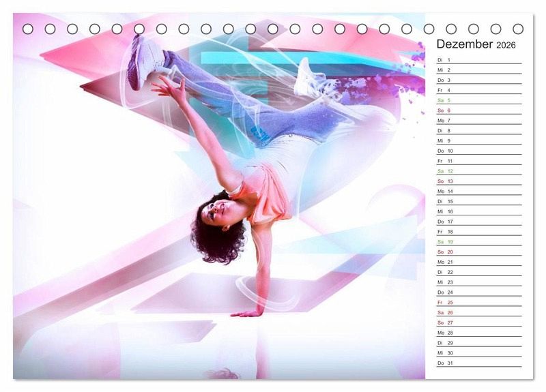Select the 'Fr 11' date row
The height and width of the screenshot is (392, 546).
tap(479, 161)
